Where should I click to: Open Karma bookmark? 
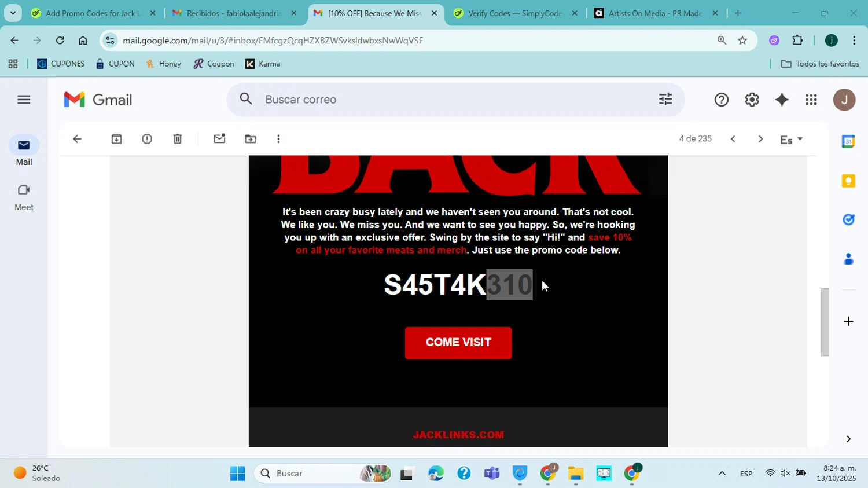point(263,64)
